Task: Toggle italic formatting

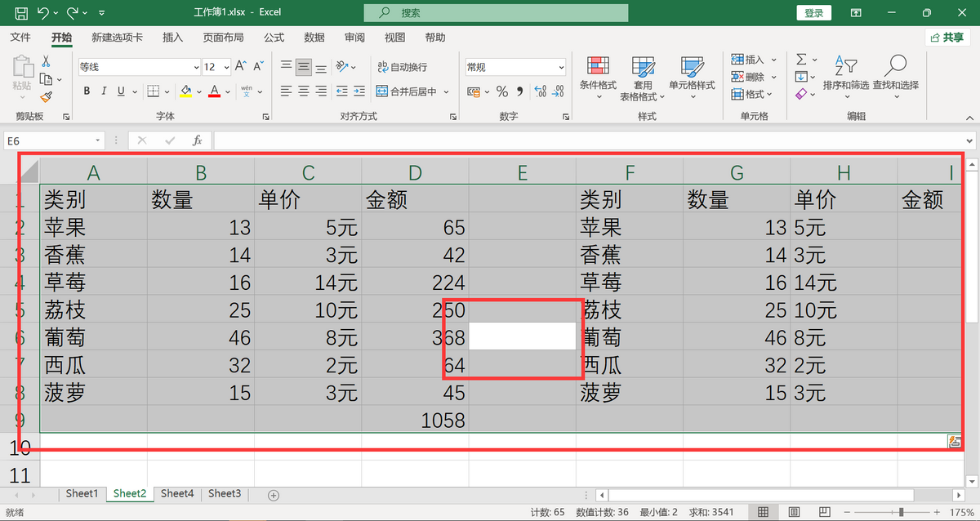Action: click(104, 91)
